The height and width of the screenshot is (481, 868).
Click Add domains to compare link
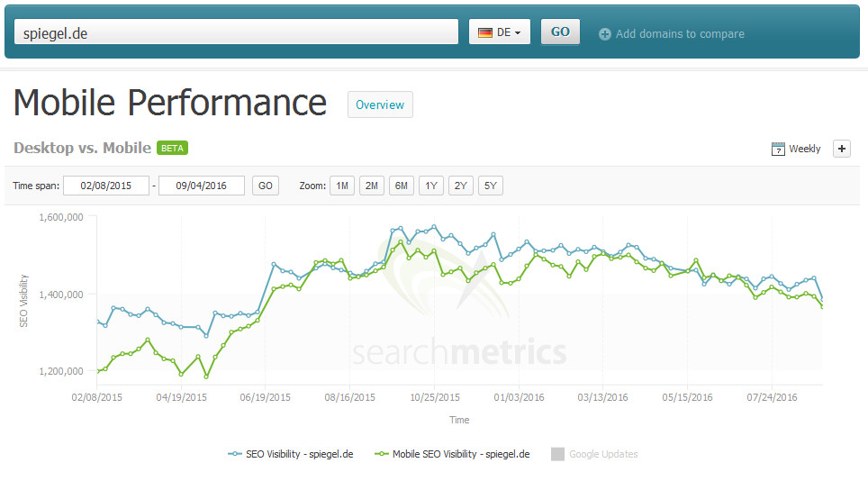click(x=680, y=33)
